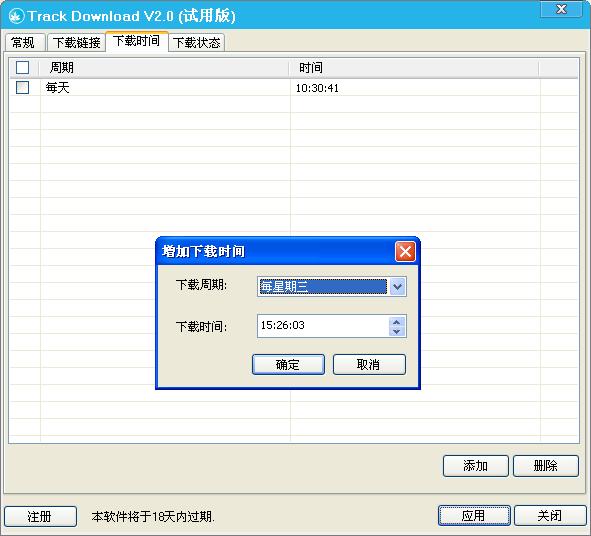Check the 每天 schedule row checkbox
The image size is (591, 536).
(22, 87)
